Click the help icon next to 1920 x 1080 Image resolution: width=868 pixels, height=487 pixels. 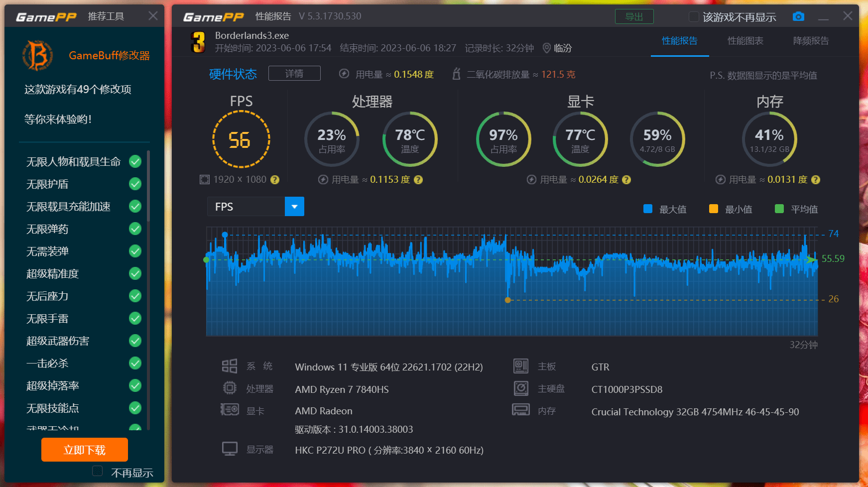tap(275, 180)
